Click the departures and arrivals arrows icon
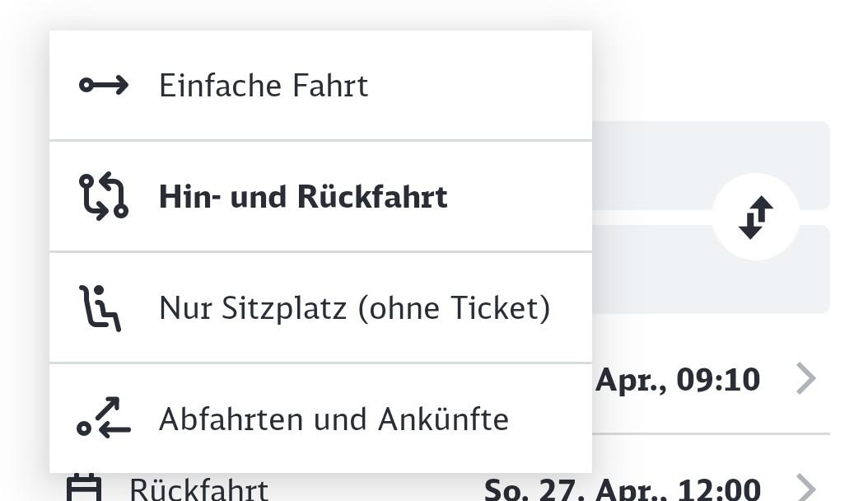868x501 pixels. click(104, 418)
